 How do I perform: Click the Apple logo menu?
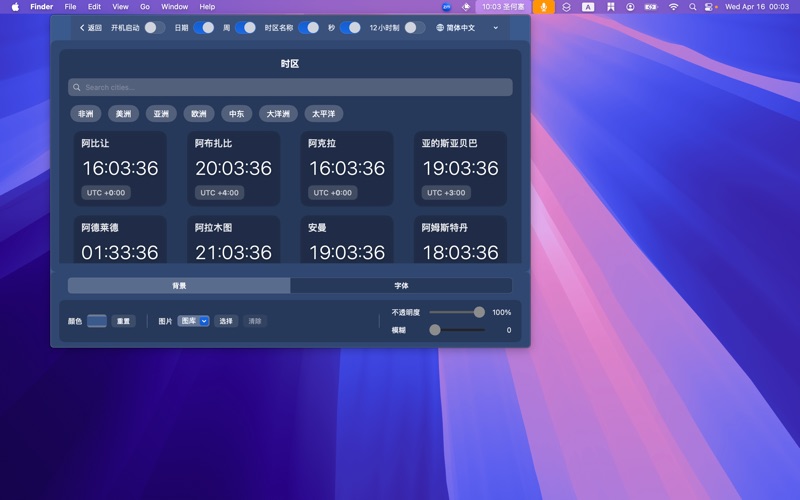[x=15, y=7]
